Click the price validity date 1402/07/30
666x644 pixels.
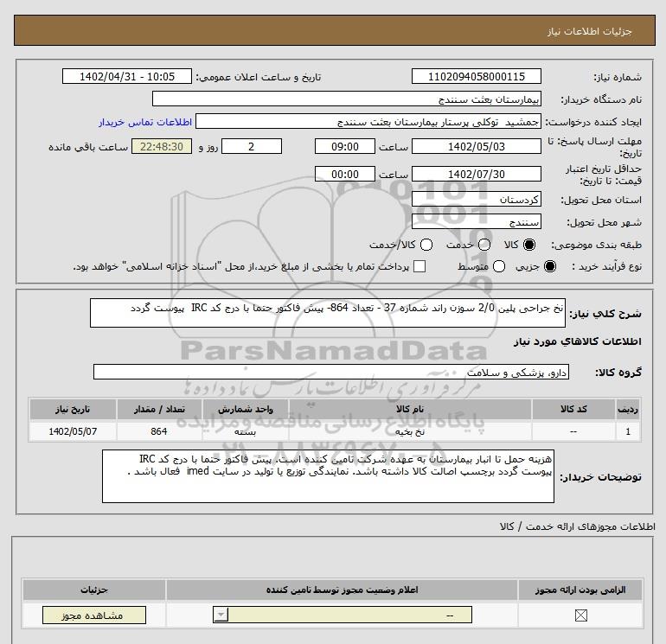click(x=476, y=174)
